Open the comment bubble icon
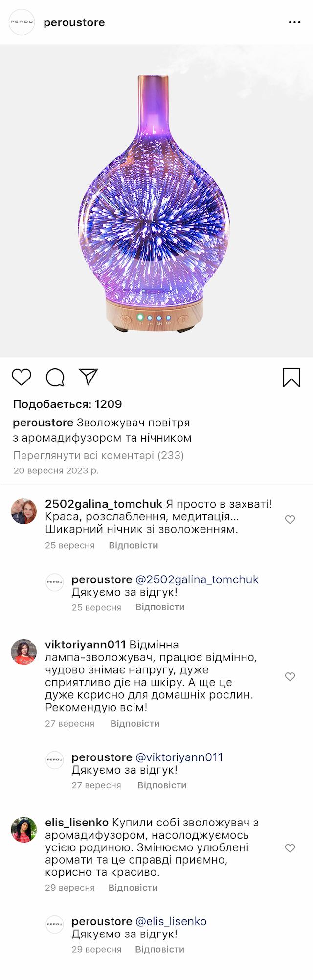313x980 pixels. [x=55, y=378]
